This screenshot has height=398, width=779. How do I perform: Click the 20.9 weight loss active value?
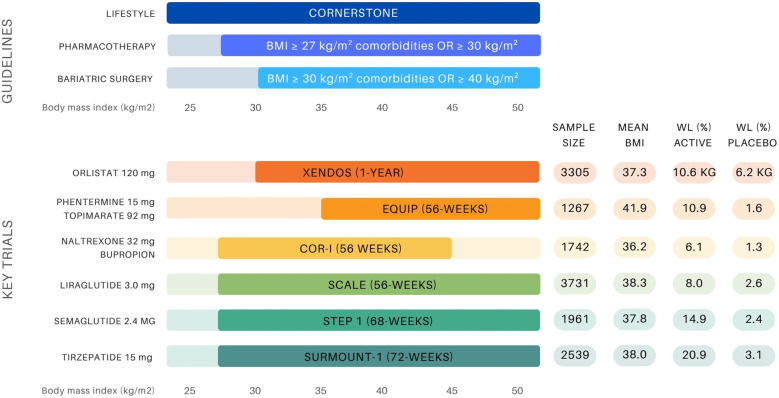694,355
